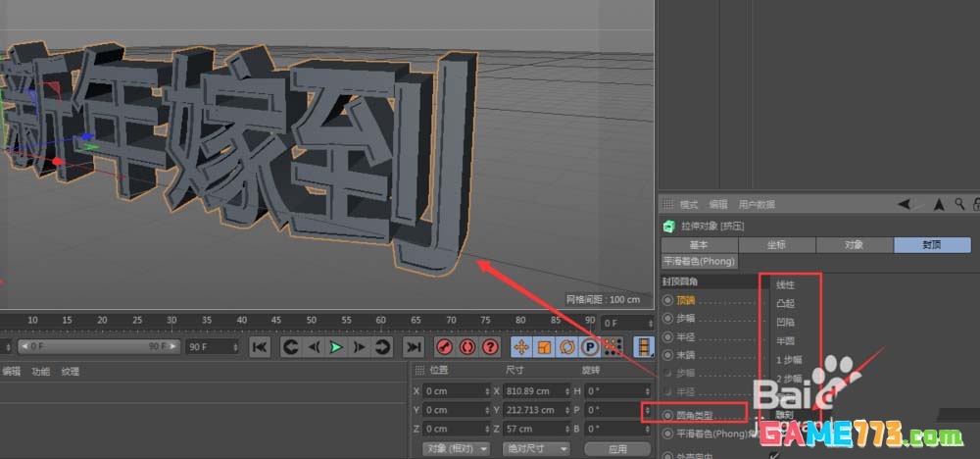This screenshot has height=459, width=980.
Task: Open the film strip playback settings icon
Action: pyautogui.click(x=644, y=347)
